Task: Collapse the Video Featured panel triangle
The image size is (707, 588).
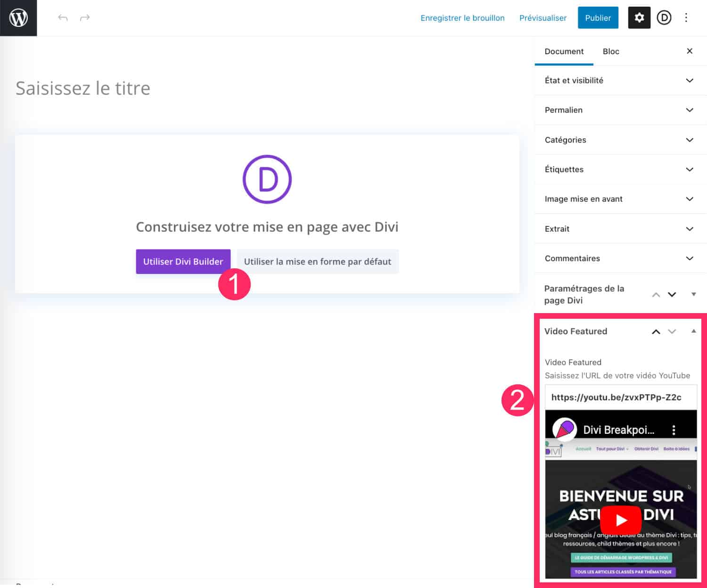Action: coord(694,331)
